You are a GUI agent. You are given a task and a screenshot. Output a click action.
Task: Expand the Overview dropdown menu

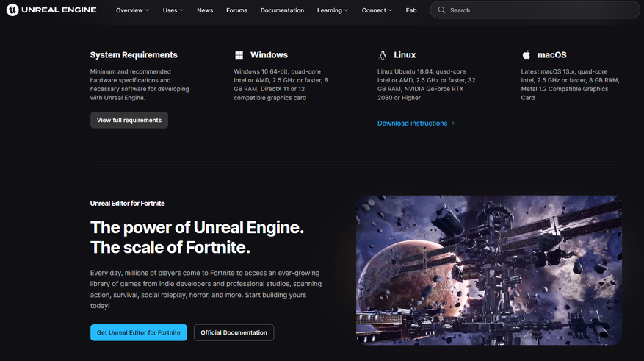[x=132, y=10]
